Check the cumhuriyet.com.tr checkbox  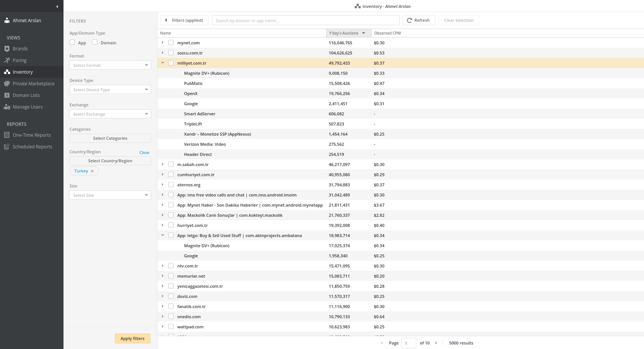tap(171, 174)
